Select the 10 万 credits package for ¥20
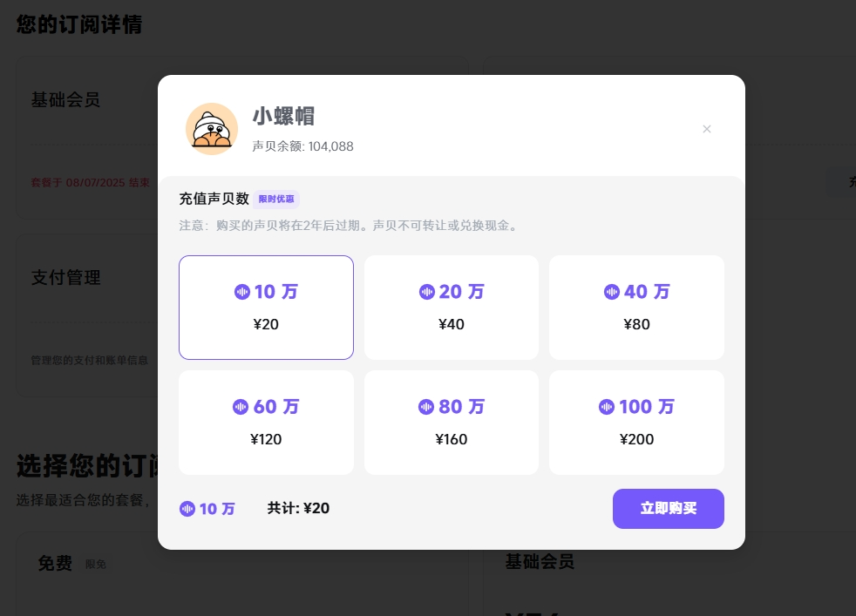856x616 pixels. [x=266, y=308]
